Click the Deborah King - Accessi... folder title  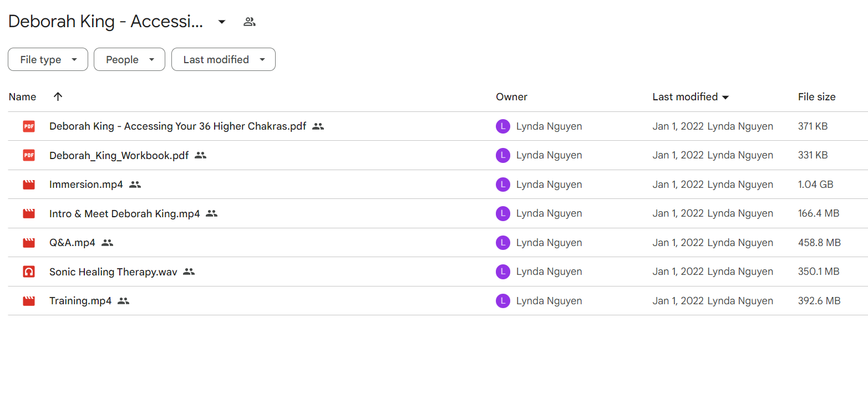tap(105, 22)
